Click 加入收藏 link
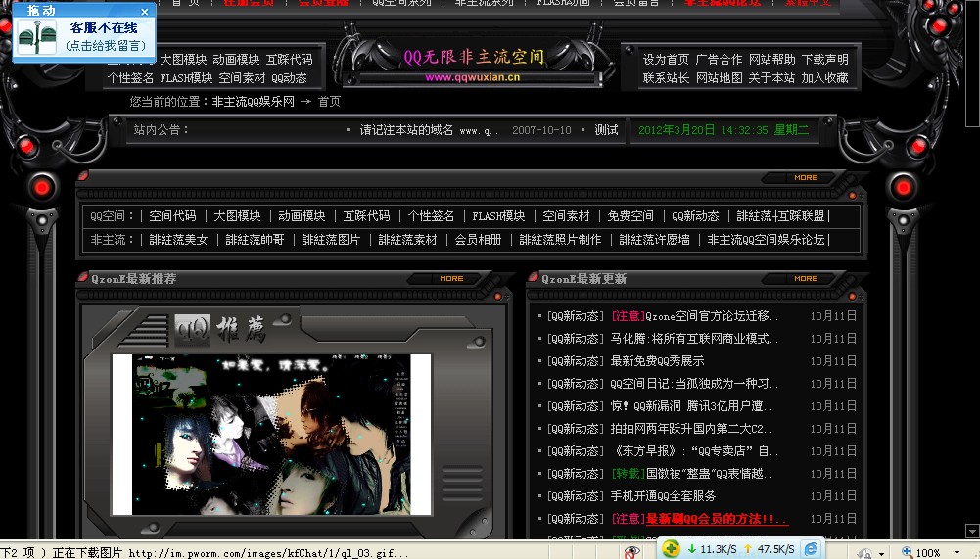Viewport: 980px width, 559px height. (x=825, y=77)
